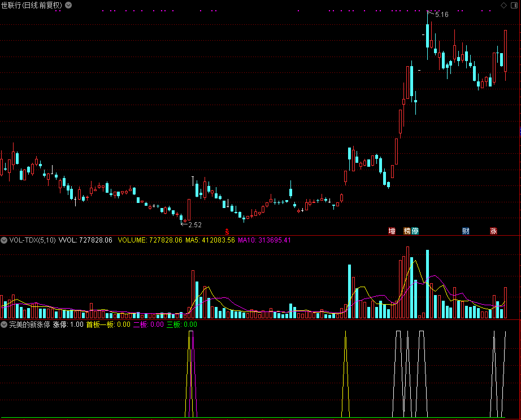Click the MA5: 412083.56 label
The image size is (521, 420).
click(x=210, y=240)
